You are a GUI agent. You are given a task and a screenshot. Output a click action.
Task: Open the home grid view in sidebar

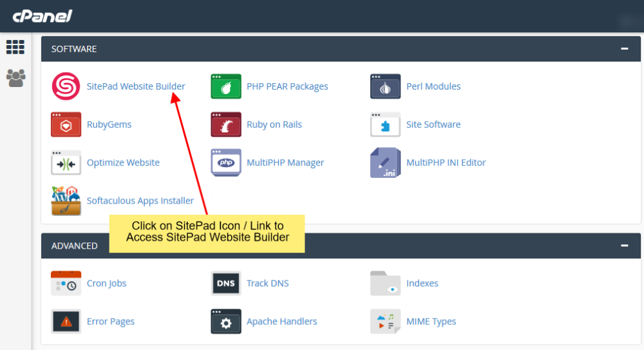[15, 47]
